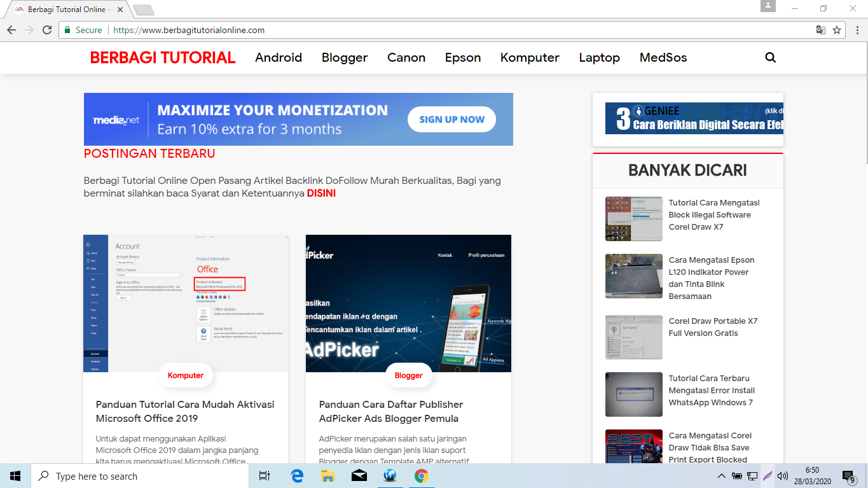Open the network tray icon
The height and width of the screenshot is (488, 868).
point(752,476)
